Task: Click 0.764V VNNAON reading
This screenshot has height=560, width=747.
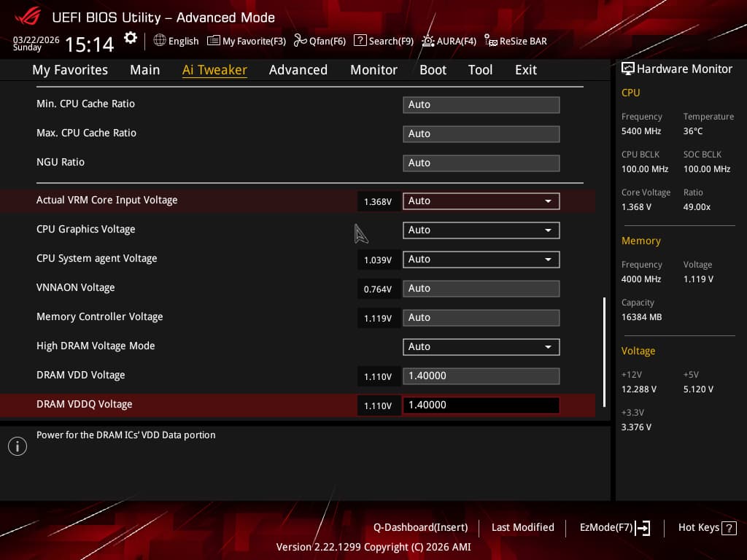Action: click(378, 289)
